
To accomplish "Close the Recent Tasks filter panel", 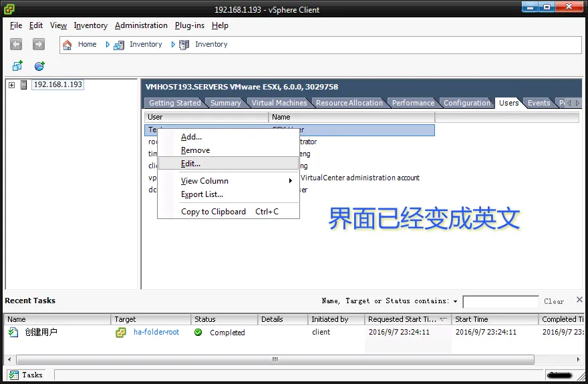I will click(579, 301).
